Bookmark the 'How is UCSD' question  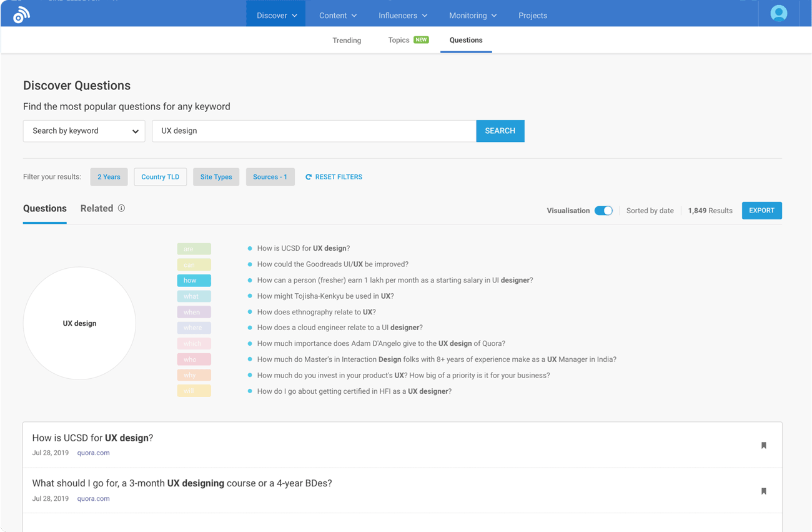coord(763,446)
